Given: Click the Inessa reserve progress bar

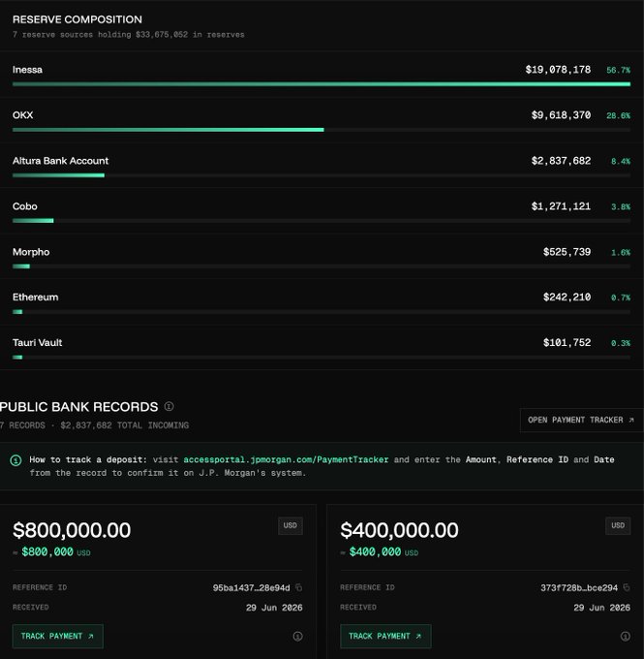Looking at the screenshot, I should click(x=322, y=84).
